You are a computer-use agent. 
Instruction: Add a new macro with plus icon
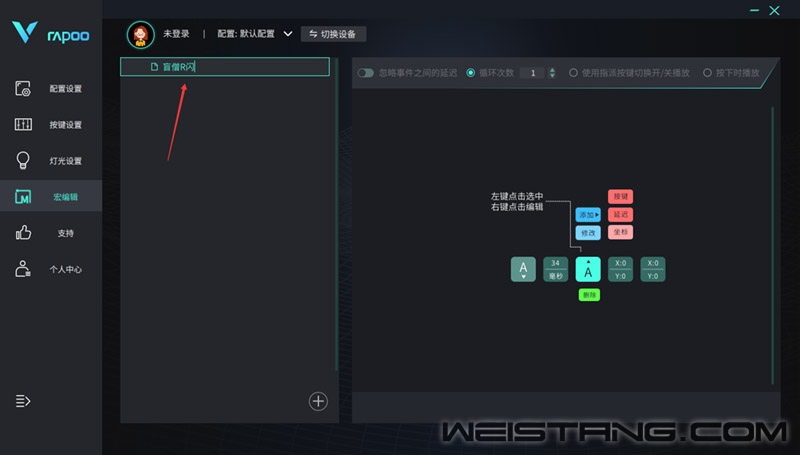click(318, 401)
